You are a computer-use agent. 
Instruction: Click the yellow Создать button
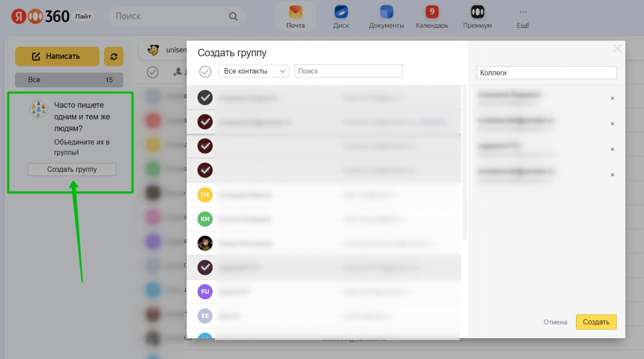[x=596, y=322]
